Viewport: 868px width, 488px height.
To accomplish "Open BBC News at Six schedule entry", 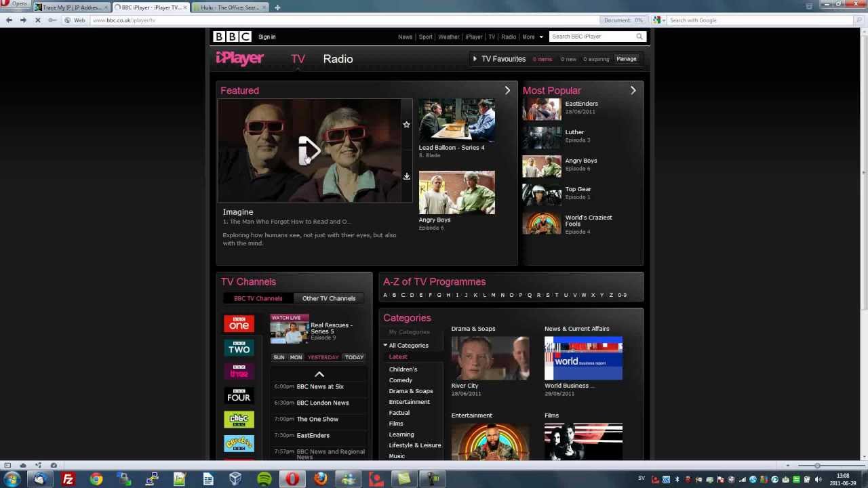I will 320,386.
